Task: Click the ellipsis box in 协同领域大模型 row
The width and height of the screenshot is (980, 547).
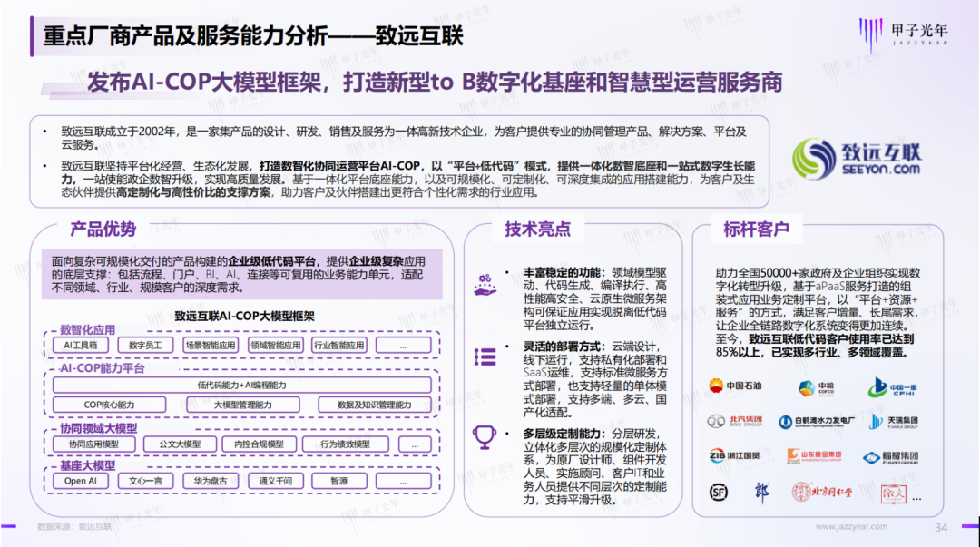Action: 415,444
